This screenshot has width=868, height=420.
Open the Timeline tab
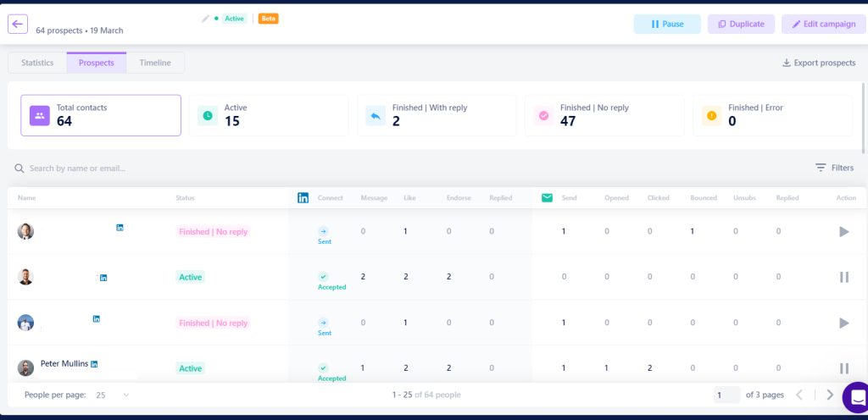tap(155, 63)
